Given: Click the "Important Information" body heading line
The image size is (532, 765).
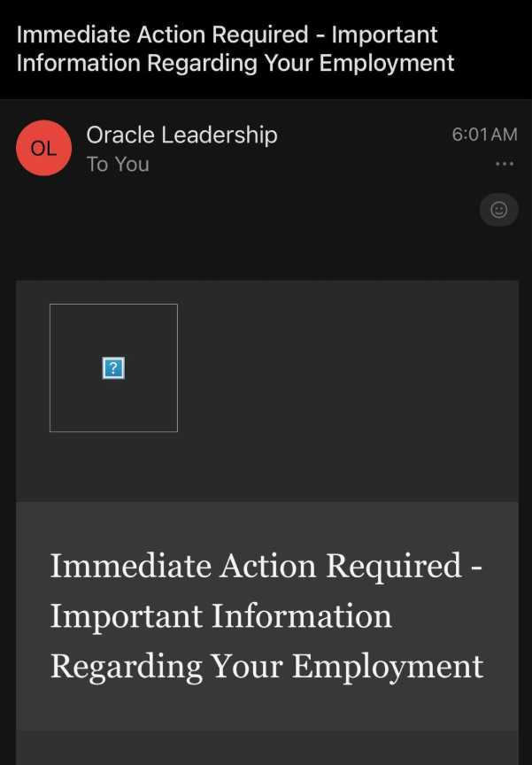Looking at the screenshot, I should (x=220, y=616).
